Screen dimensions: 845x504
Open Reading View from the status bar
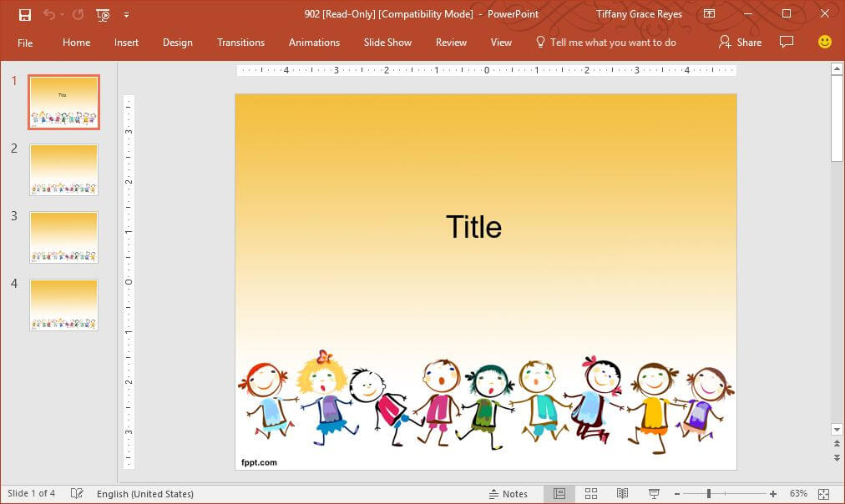[x=621, y=493]
